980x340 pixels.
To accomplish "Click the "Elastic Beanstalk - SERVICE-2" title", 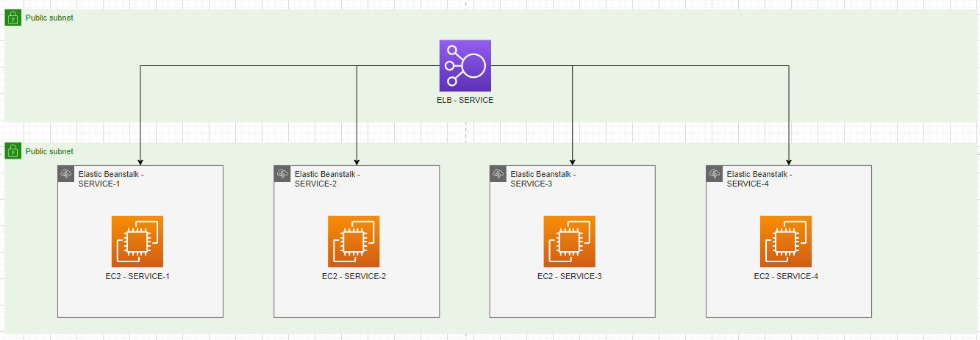I will 327,178.
